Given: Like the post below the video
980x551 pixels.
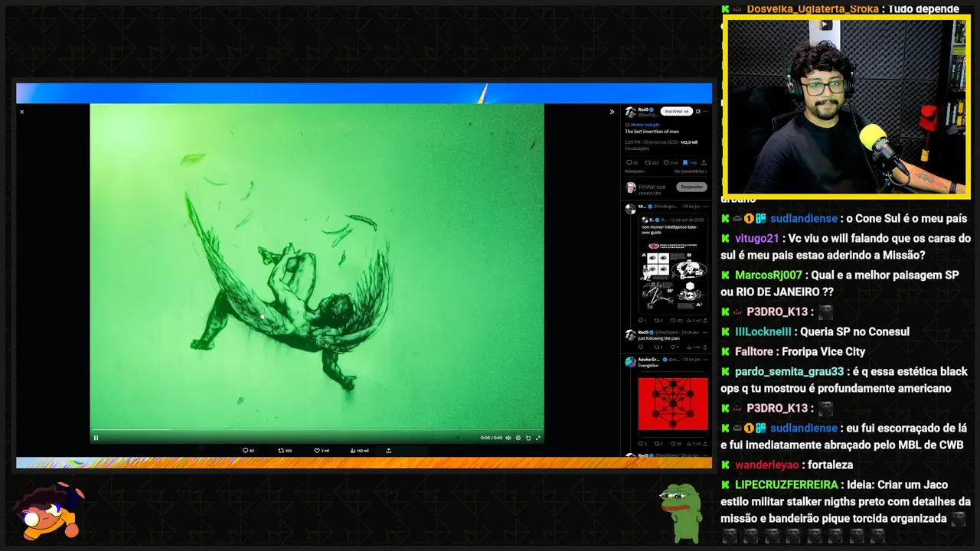Looking at the screenshot, I should pyautogui.click(x=317, y=451).
